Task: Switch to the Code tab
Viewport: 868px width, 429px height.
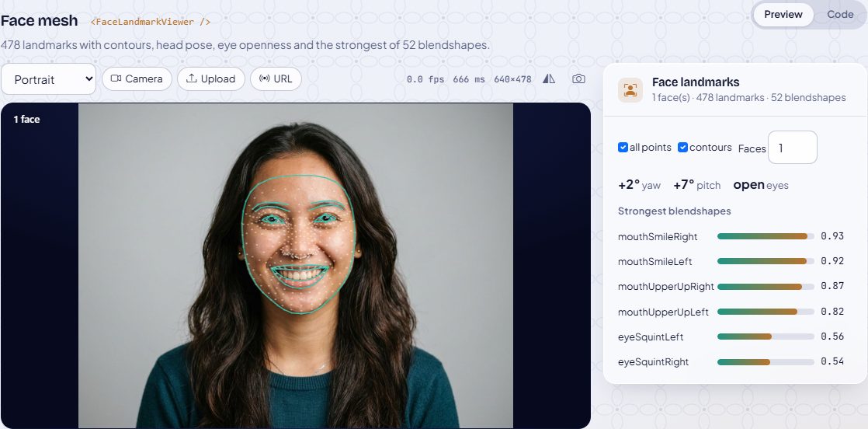Action: coord(840,15)
